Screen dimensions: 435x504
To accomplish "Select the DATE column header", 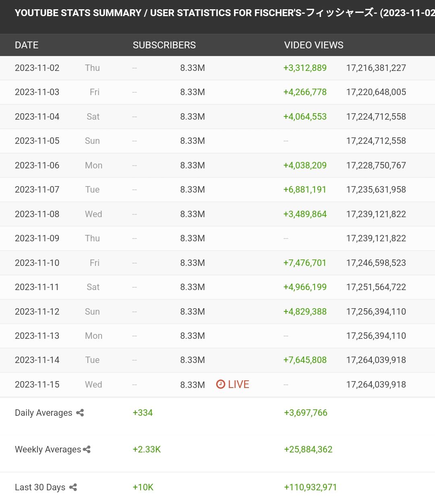I will 27,45.
